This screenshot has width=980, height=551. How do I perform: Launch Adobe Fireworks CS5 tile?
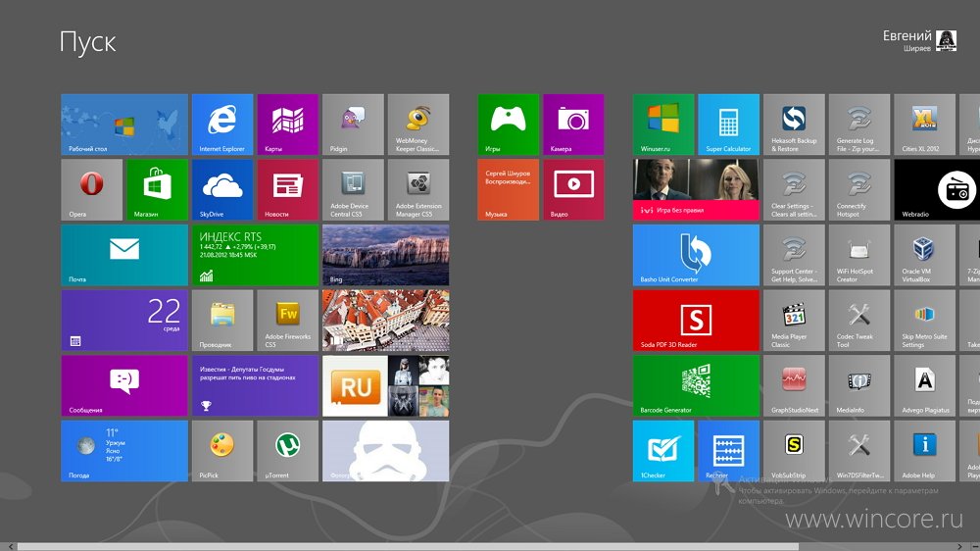pyautogui.click(x=287, y=321)
